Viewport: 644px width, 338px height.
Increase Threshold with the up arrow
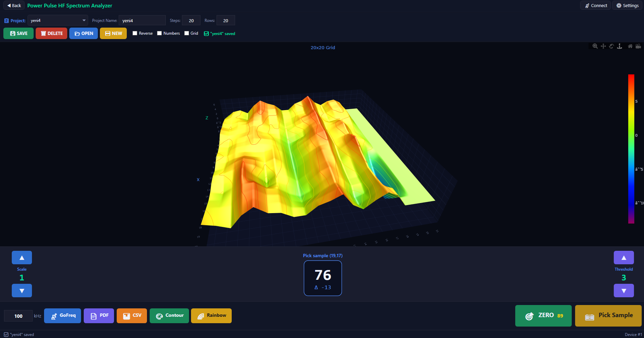(x=623, y=257)
